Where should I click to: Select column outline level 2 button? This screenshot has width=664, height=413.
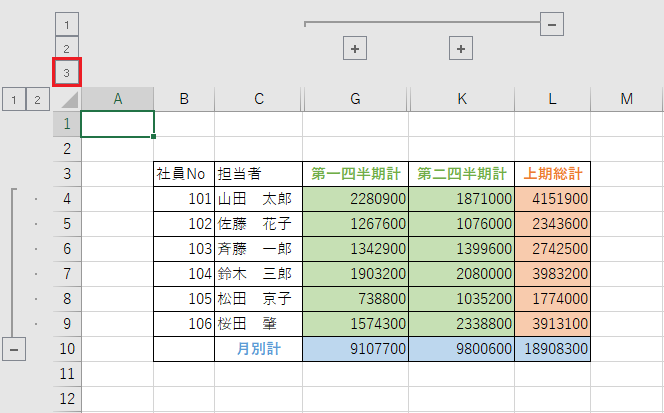[x=67, y=48]
